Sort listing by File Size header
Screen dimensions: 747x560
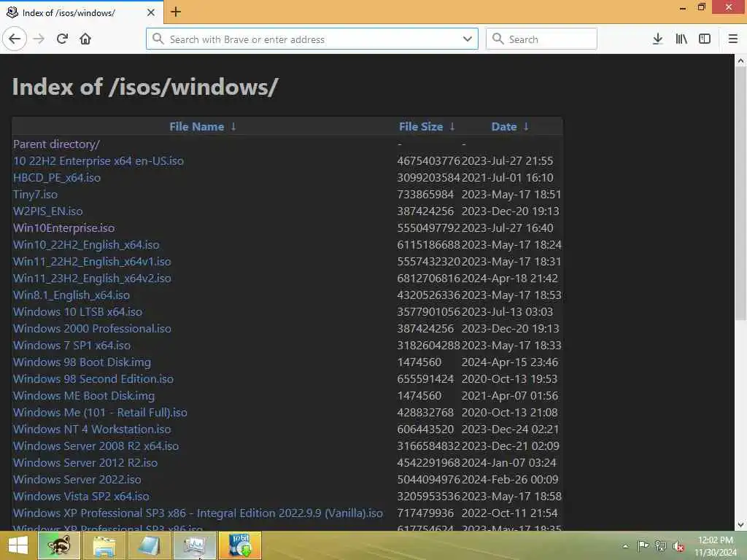(x=421, y=127)
